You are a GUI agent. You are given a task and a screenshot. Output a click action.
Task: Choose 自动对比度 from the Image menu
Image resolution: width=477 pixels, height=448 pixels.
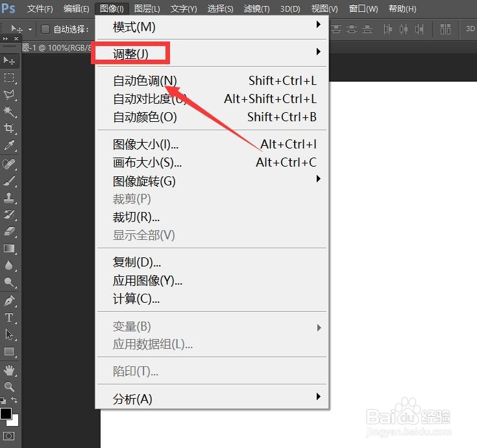pos(212,99)
